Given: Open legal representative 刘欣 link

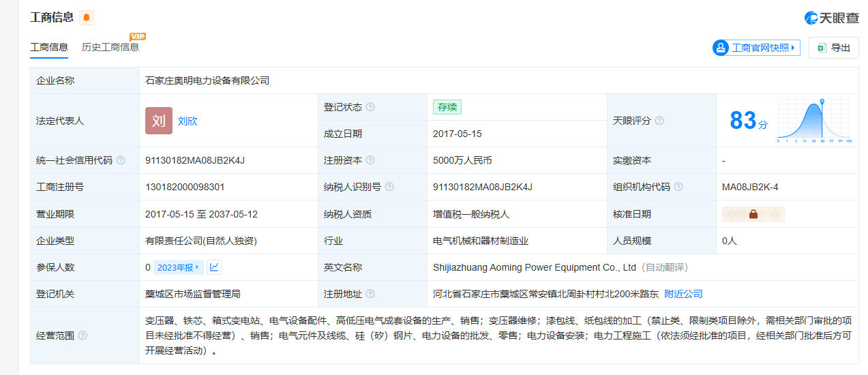Looking at the screenshot, I should [188, 121].
